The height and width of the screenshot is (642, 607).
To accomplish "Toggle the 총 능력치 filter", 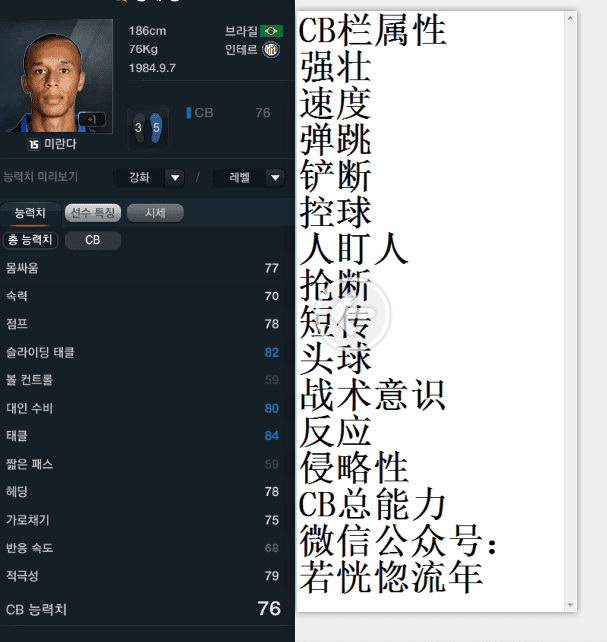I will click(x=30, y=240).
